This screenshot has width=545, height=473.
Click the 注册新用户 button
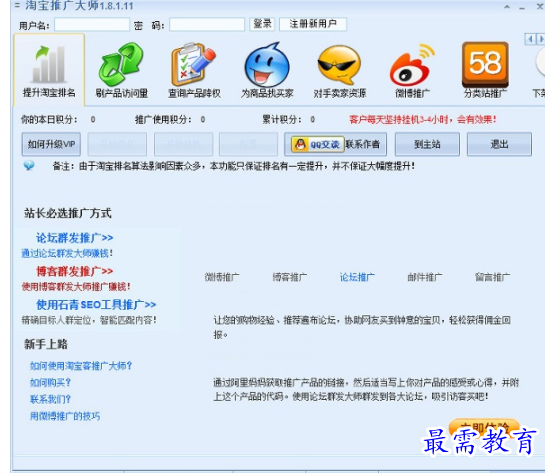click(x=313, y=24)
